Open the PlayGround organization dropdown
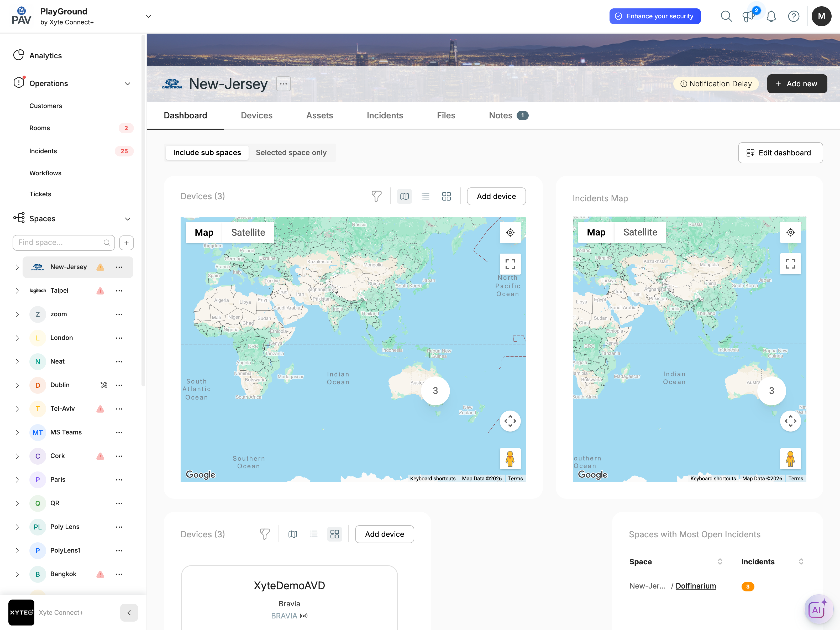This screenshot has height=630, width=840. click(x=149, y=16)
